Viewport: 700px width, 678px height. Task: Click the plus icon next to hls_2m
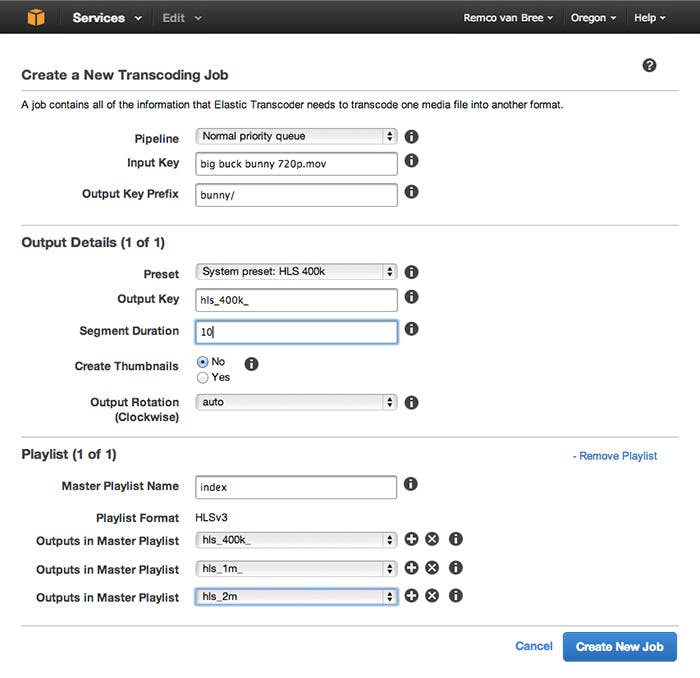coord(411,595)
